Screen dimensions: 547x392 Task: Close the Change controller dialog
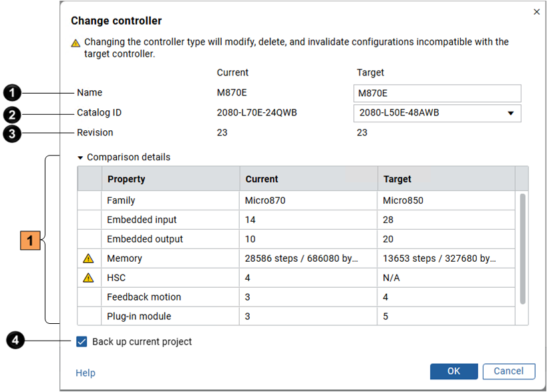coord(536,12)
